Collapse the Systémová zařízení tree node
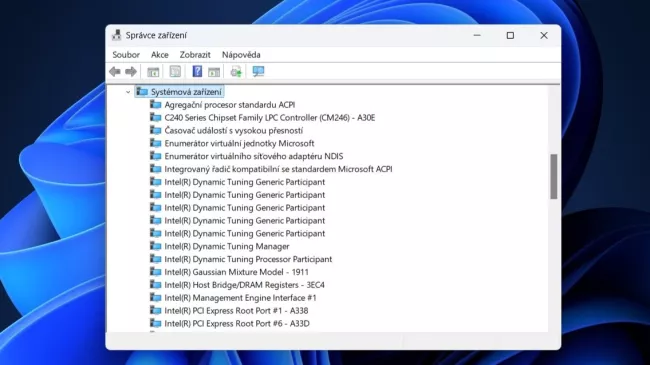 128,92
